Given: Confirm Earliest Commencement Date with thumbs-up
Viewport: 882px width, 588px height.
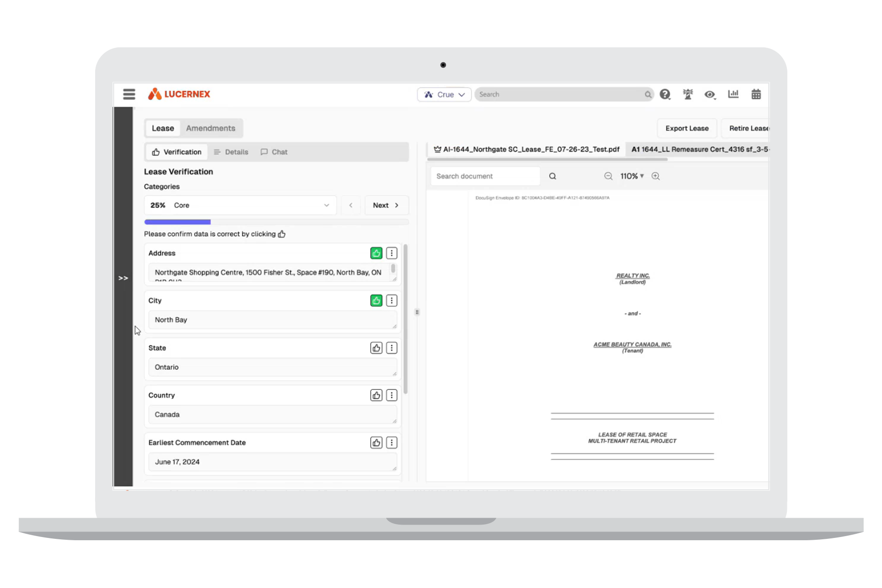Looking at the screenshot, I should point(376,442).
